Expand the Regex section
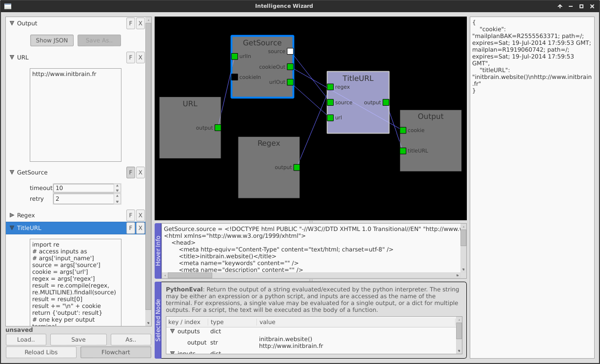 pos(12,215)
